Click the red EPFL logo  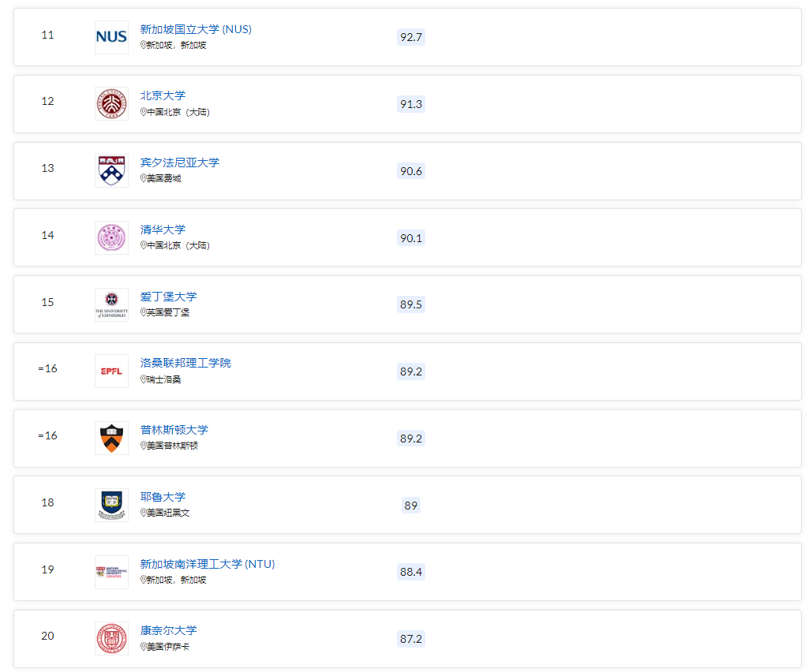click(111, 371)
